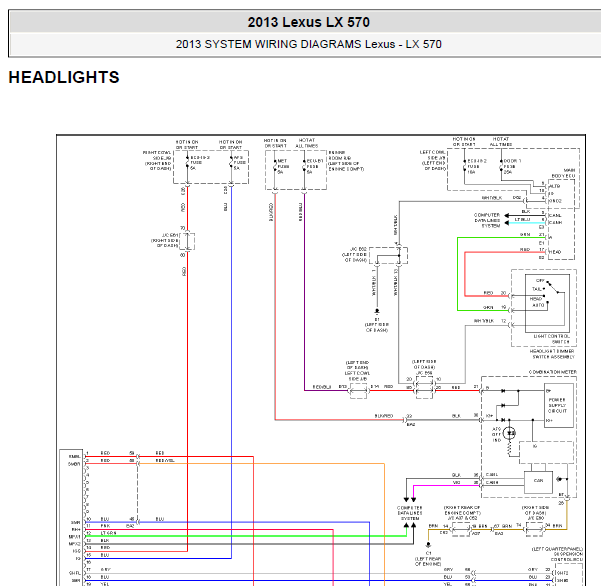Select the LIGHT CONTROL SWITCH label
This screenshot has width=601, height=586.
click(x=552, y=339)
